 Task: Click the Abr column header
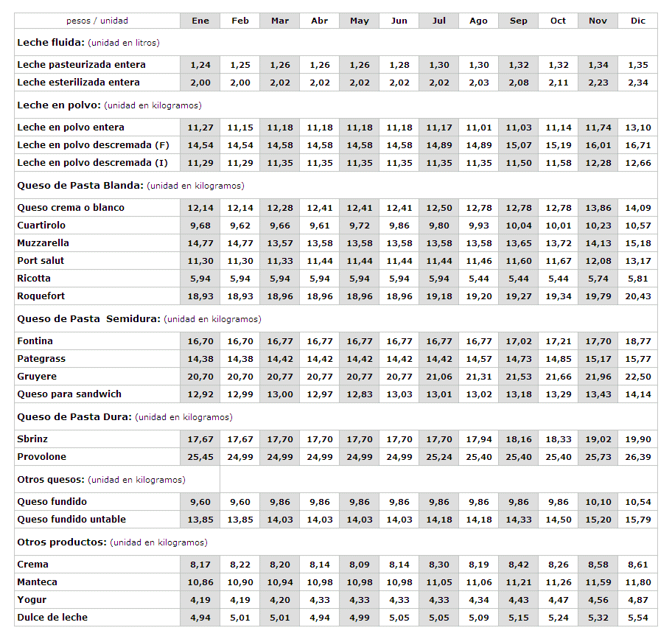click(x=319, y=21)
